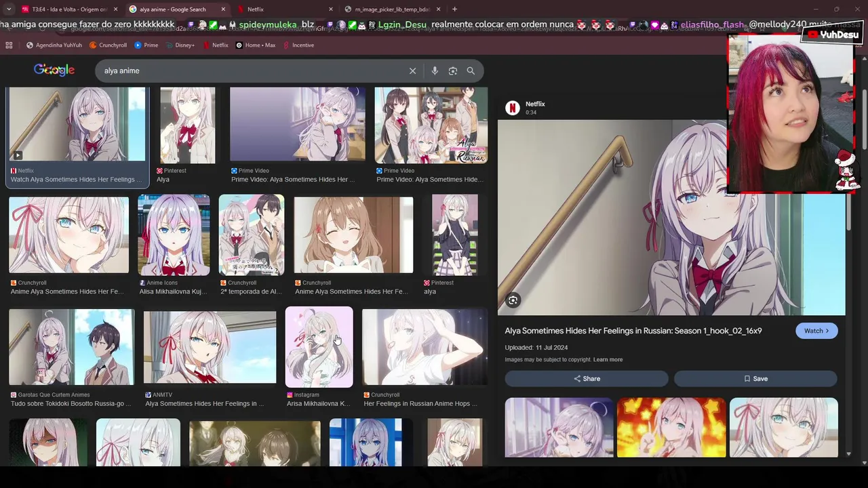The width and height of the screenshot is (868, 488).
Task: Click the video play icon on Netflix thumbnail
Action: pyautogui.click(x=18, y=155)
